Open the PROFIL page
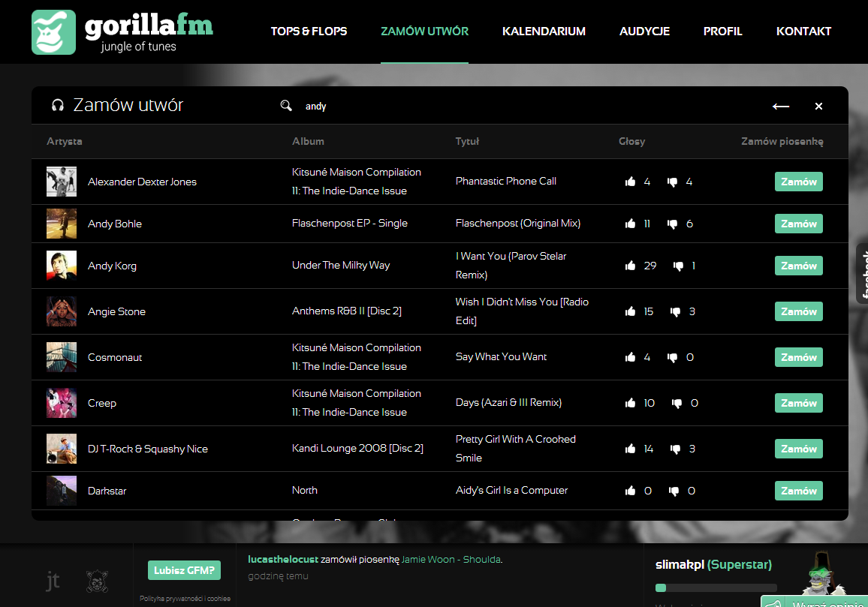Viewport: 868px width, 607px height. (x=722, y=32)
